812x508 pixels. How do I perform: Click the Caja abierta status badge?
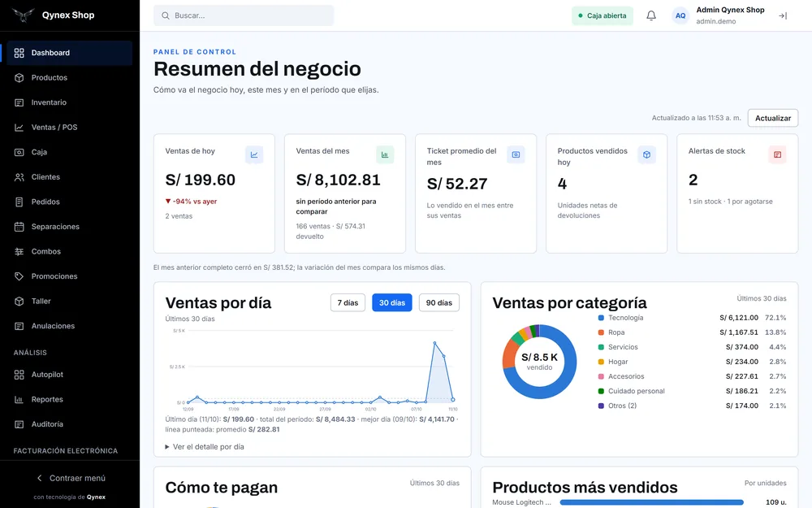pos(603,15)
